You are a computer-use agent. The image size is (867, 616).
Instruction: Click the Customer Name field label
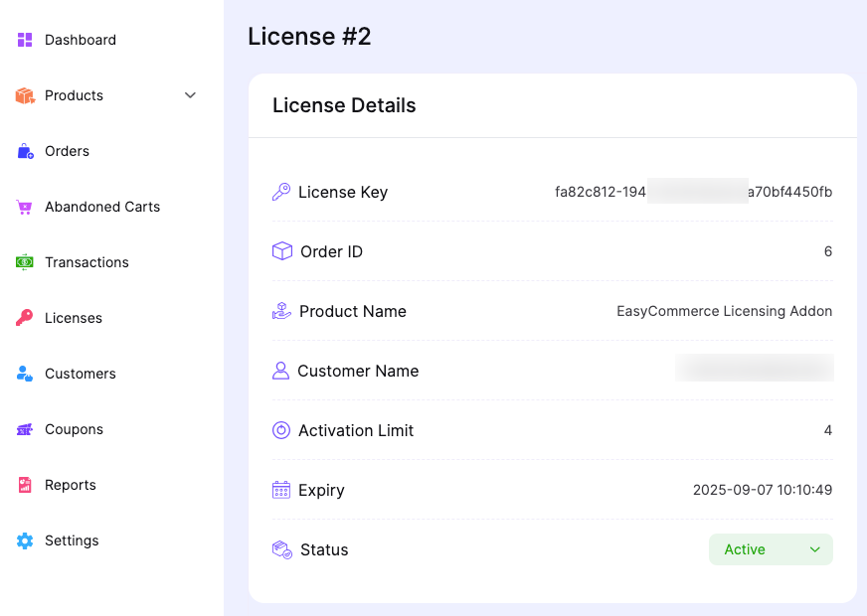(358, 371)
